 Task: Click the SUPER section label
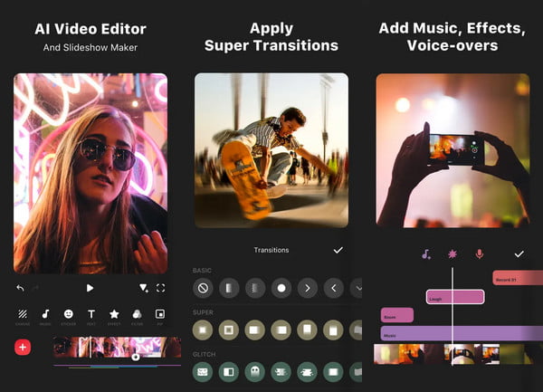[203, 312]
